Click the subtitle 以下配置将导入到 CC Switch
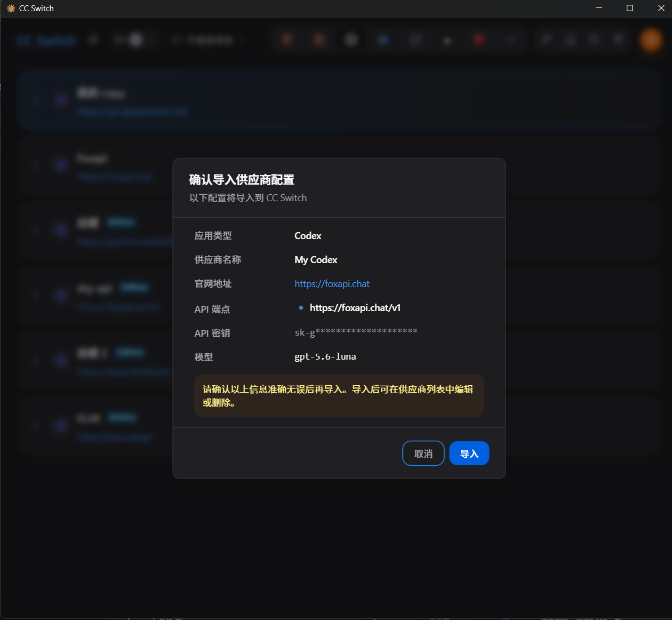The width and height of the screenshot is (672, 620). (248, 198)
